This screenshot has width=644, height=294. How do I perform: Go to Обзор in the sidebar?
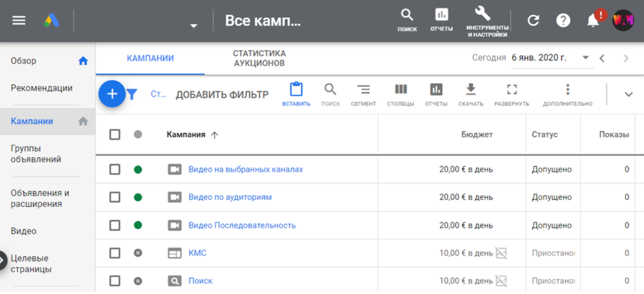tap(24, 61)
